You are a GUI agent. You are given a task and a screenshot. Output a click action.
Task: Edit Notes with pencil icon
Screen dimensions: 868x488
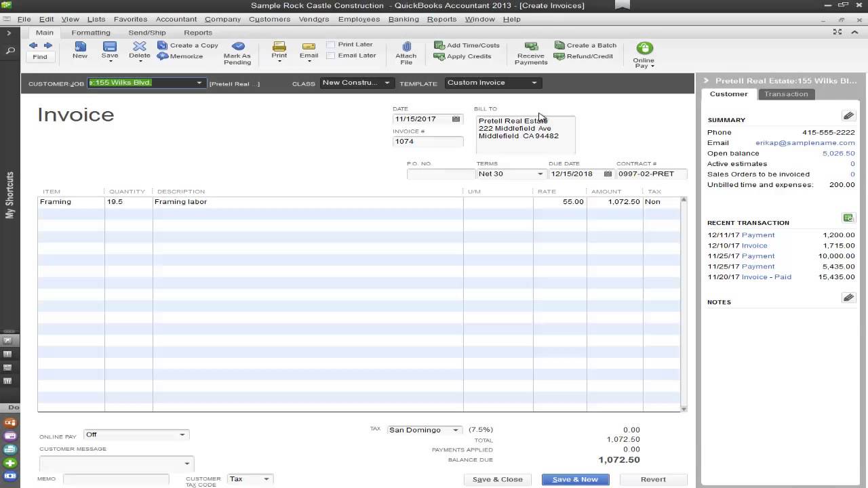click(x=848, y=298)
